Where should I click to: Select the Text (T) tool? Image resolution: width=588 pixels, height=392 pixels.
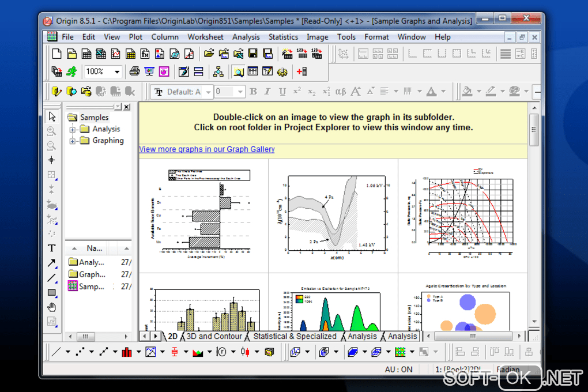[52, 248]
